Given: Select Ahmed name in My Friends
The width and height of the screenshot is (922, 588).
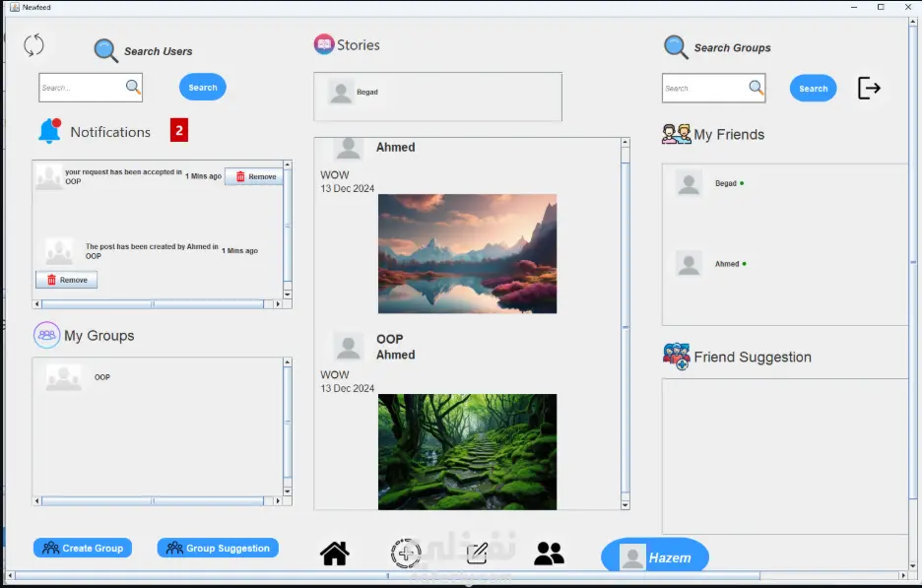Looking at the screenshot, I should 727,264.
